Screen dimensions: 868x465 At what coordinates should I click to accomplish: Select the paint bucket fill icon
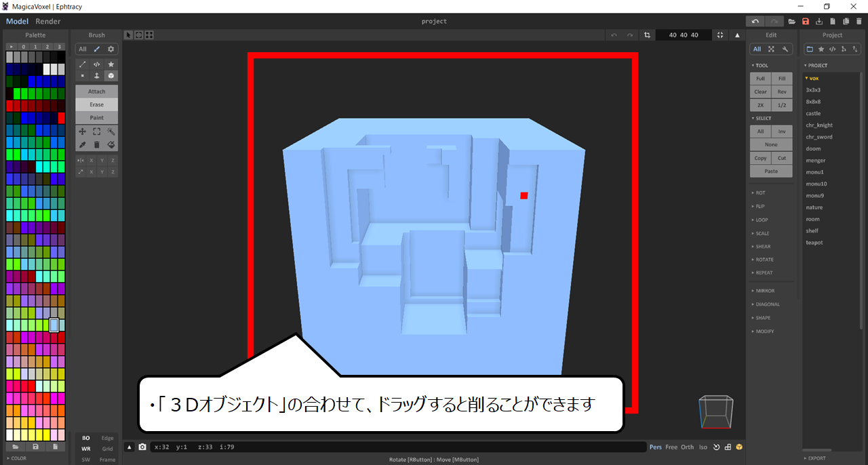click(111, 144)
